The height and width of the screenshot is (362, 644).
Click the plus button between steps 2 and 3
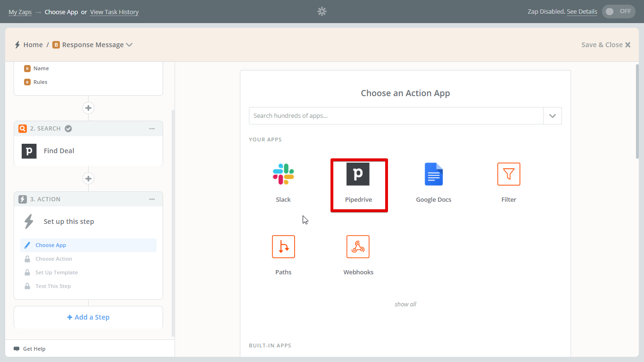click(88, 179)
